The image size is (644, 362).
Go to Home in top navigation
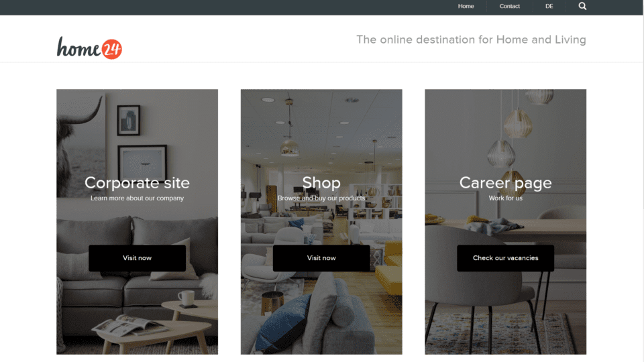[466, 6]
